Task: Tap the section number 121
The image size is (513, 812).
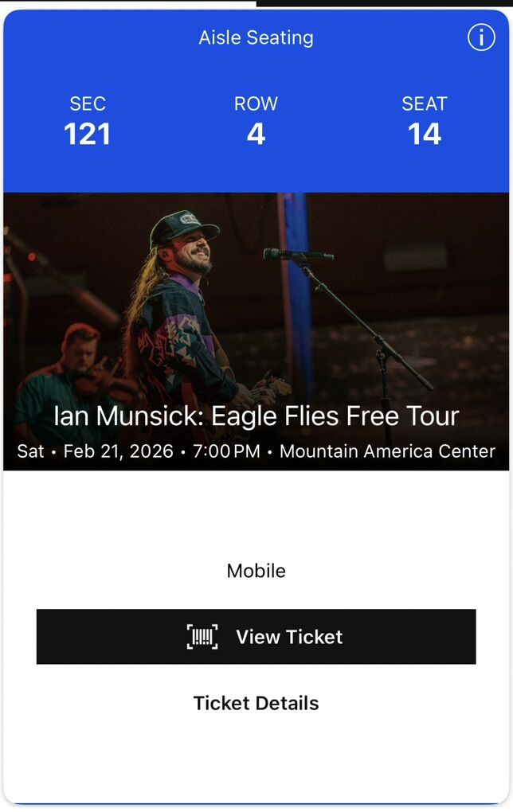Action: [87, 135]
